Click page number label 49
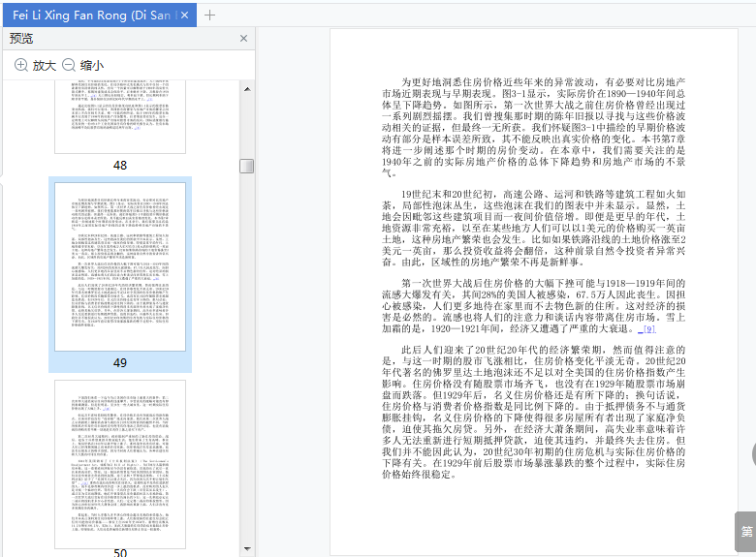The image size is (756, 557). point(120,363)
